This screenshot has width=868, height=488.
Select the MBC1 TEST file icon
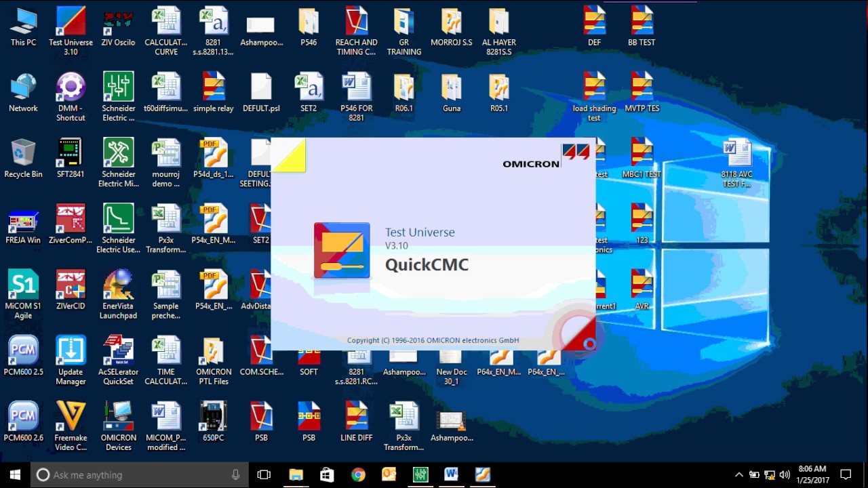tap(642, 159)
